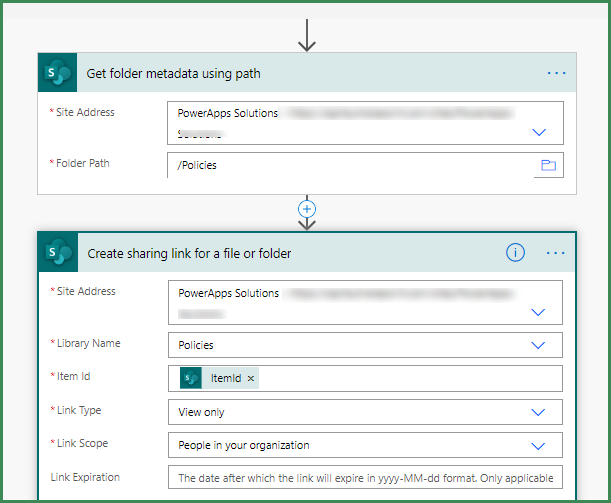Viewport: 611px width, 503px height.
Task: Remove the ItemId dynamic content token
Action: pos(251,378)
